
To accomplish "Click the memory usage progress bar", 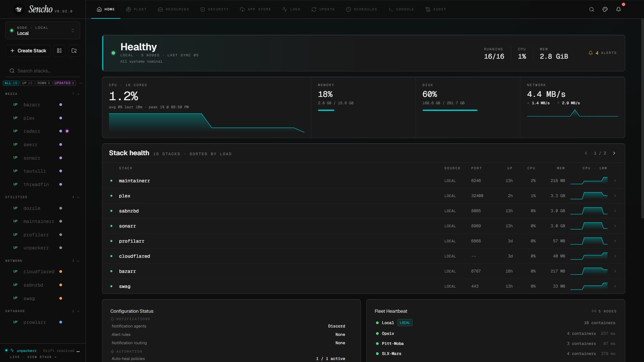I will pyautogui.click(x=326, y=110).
